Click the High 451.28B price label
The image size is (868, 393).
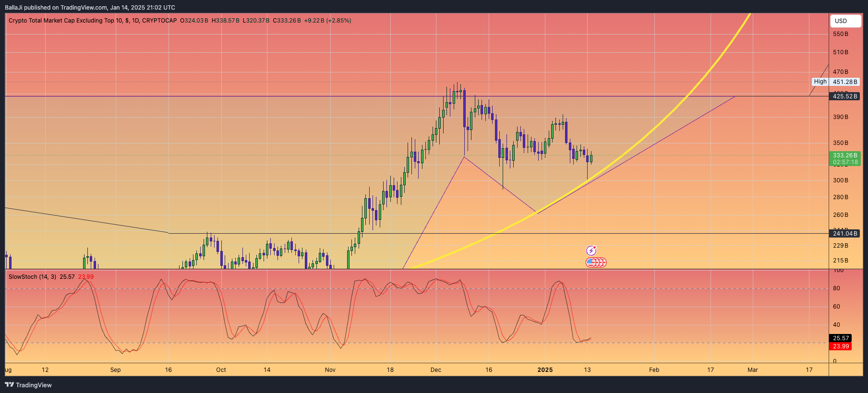click(x=836, y=82)
